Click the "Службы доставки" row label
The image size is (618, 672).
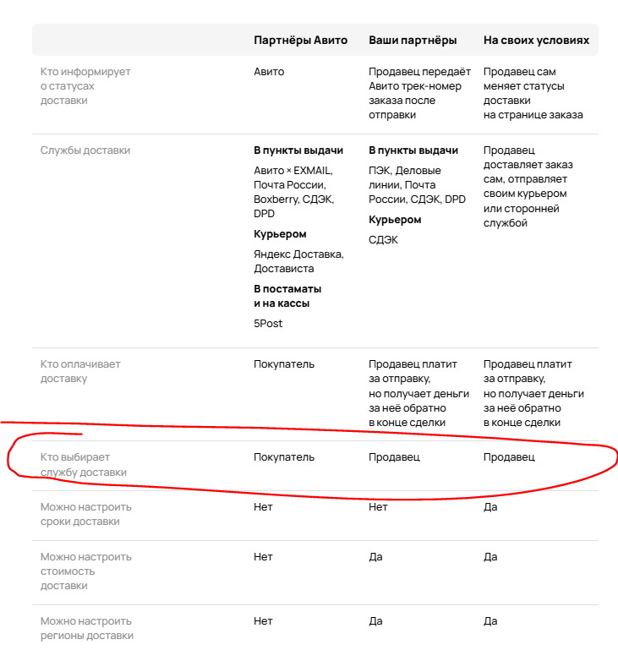85,150
